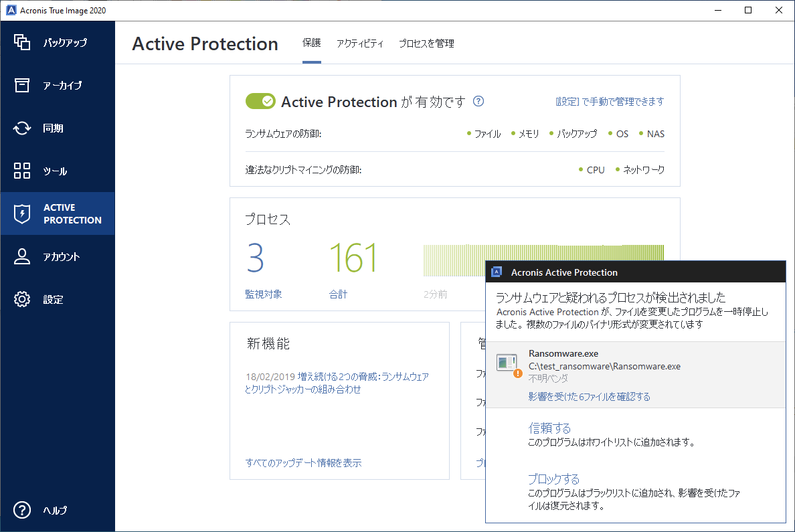Select the Active Protection shield icon
This screenshot has height=532, width=795.
click(x=22, y=213)
